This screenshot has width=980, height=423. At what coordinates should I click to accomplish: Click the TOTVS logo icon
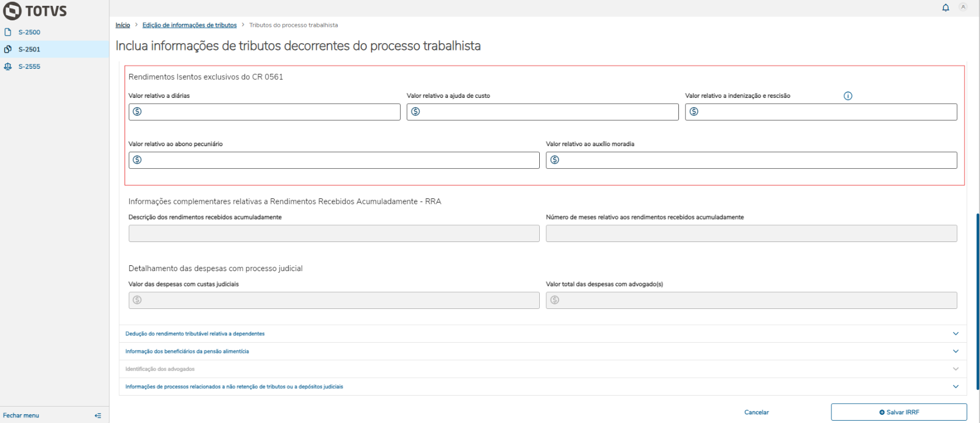[x=12, y=11]
